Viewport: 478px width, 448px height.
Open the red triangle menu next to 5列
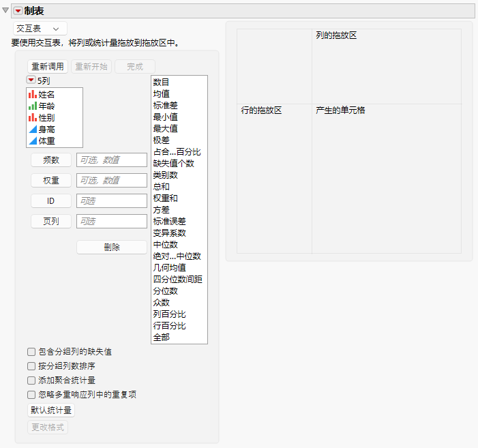point(31,80)
